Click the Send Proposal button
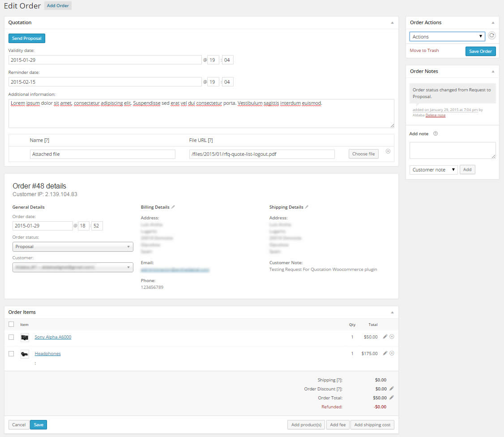Screen dimensions: 504x437 27,39
